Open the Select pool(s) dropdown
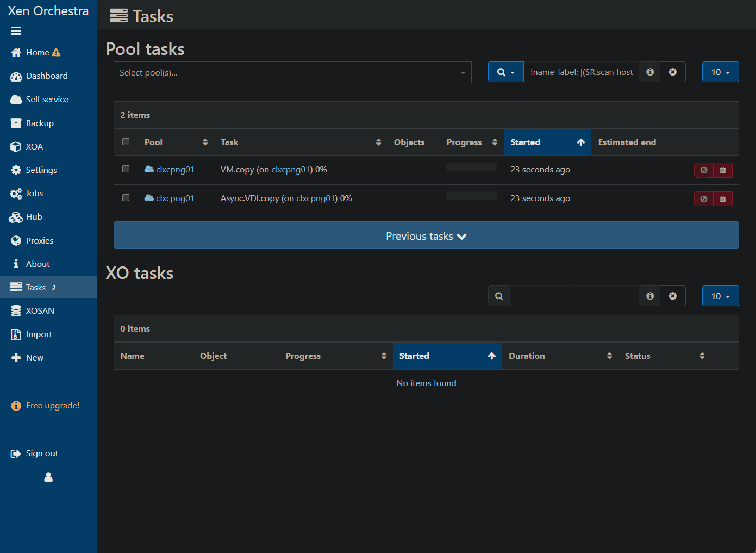This screenshot has height=553, width=756. point(292,73)
